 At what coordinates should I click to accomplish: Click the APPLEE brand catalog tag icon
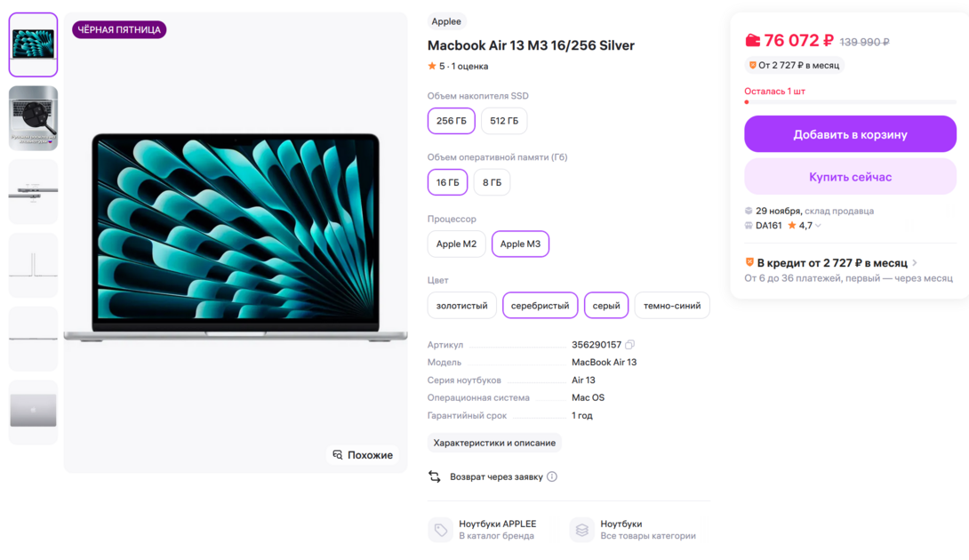[x=441, y=530]
